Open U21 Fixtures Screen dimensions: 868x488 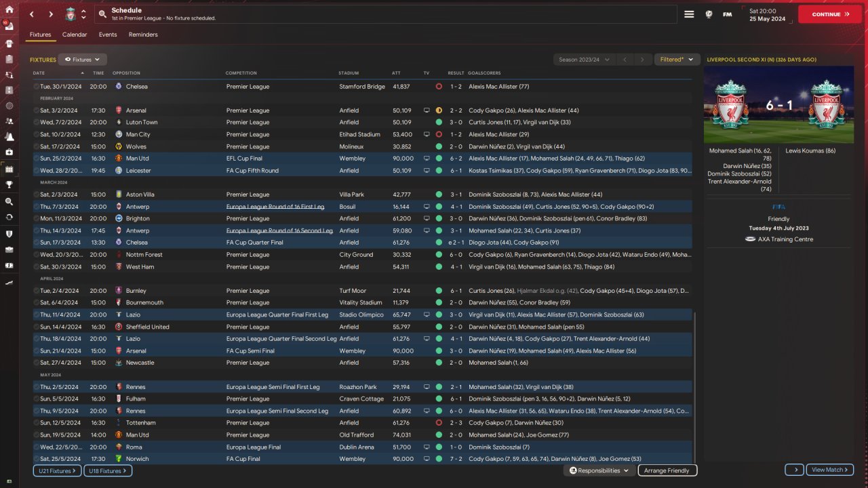[57, 470]
